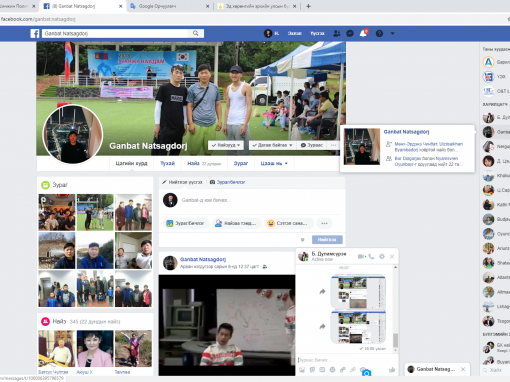Close the Б. Дүлэмсүрэн chat window
This screenshot has height=382, width=510.
click(x=392, y=256)
